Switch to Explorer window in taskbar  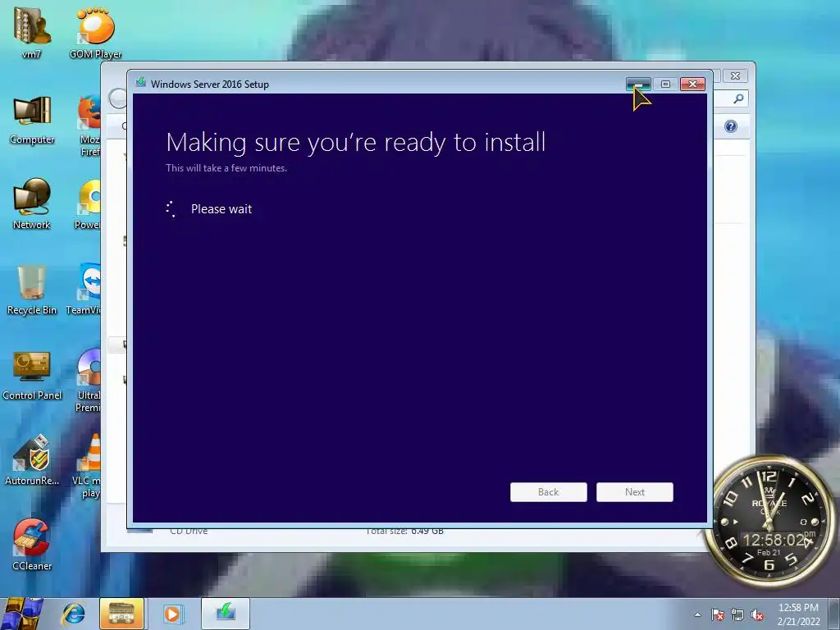pyautogui.click(x=121, y=614)
